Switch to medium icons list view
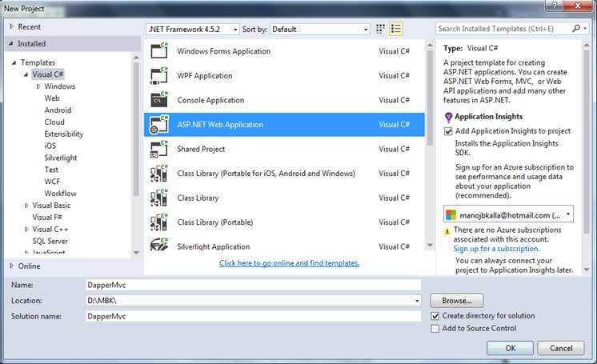Image resolution: width=597 pixels, height=364 pixels. tap(396, 29)
